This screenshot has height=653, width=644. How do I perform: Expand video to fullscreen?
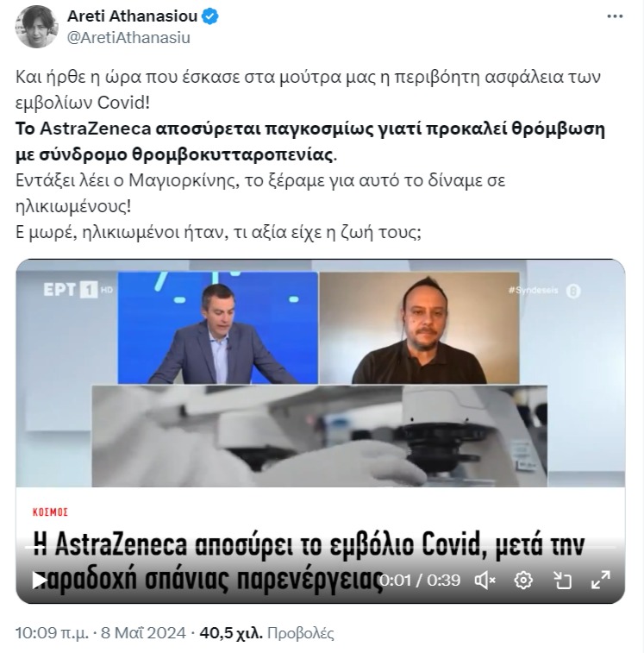(x=601, y=580)
